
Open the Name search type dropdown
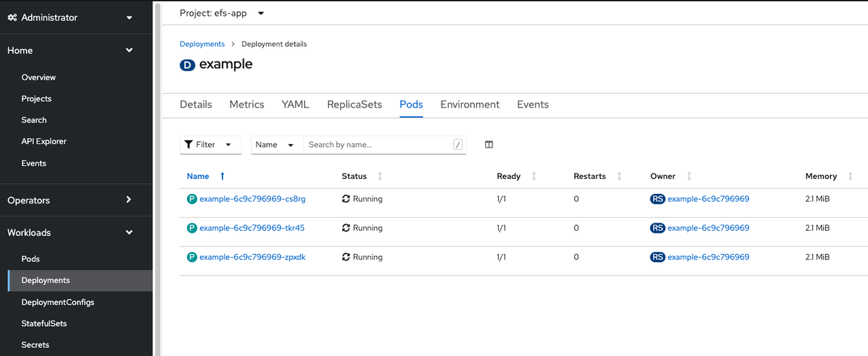point(276,144)
